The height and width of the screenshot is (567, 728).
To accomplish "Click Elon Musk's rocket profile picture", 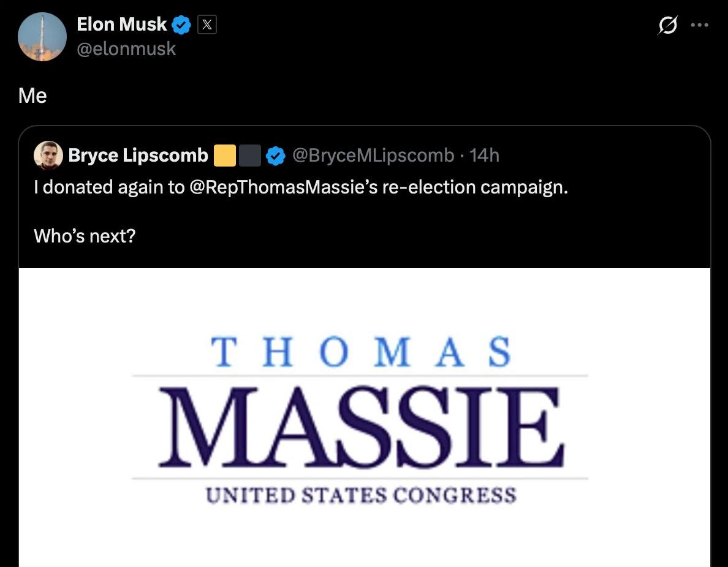I will [x=42, y=37].
